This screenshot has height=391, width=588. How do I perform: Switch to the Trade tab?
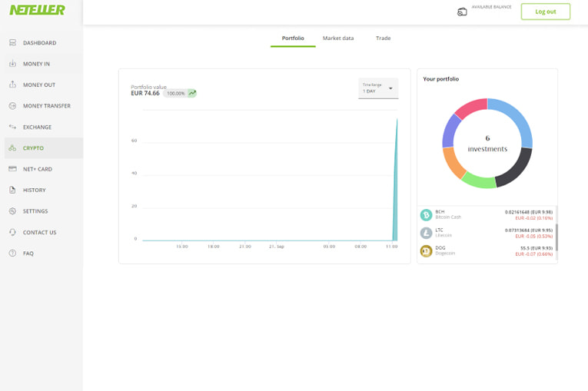coord(384,38)
